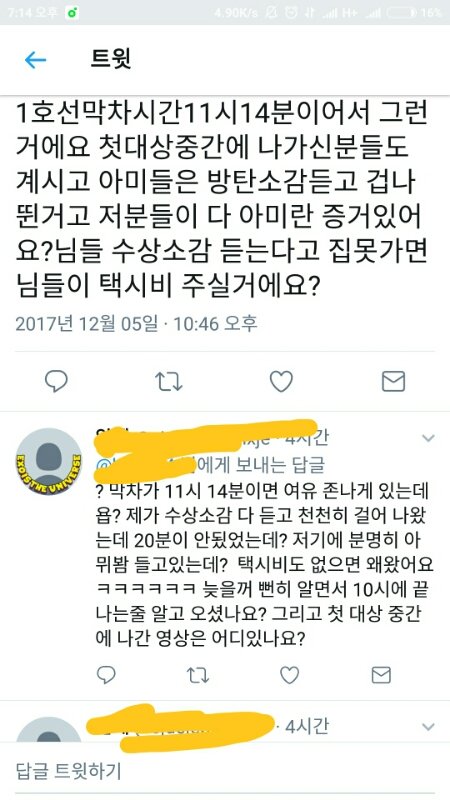This screenshot has height=800, width=450.
Task: Expand options chevron on second reply
Action: pyautogui.click(x=429, y=727)
